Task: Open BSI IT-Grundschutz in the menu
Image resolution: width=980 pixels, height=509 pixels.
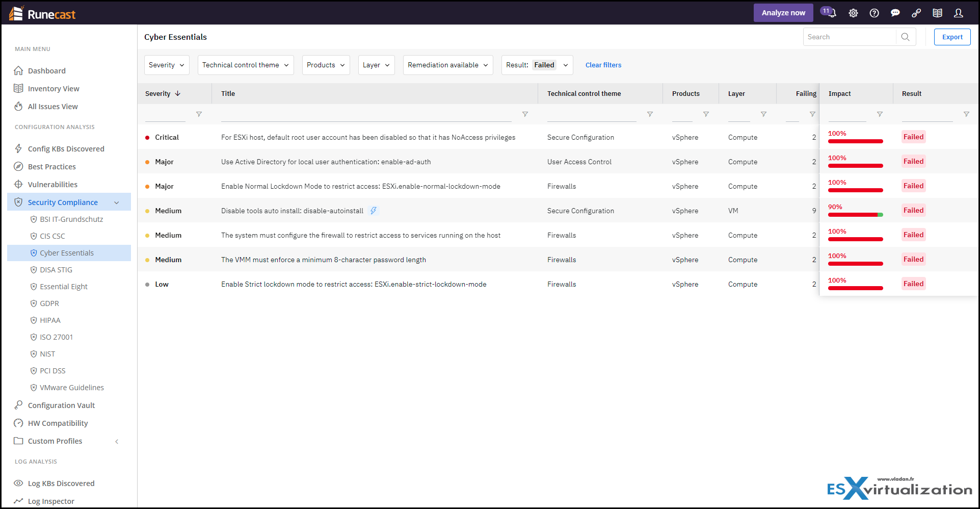Action: coord(71,219)
